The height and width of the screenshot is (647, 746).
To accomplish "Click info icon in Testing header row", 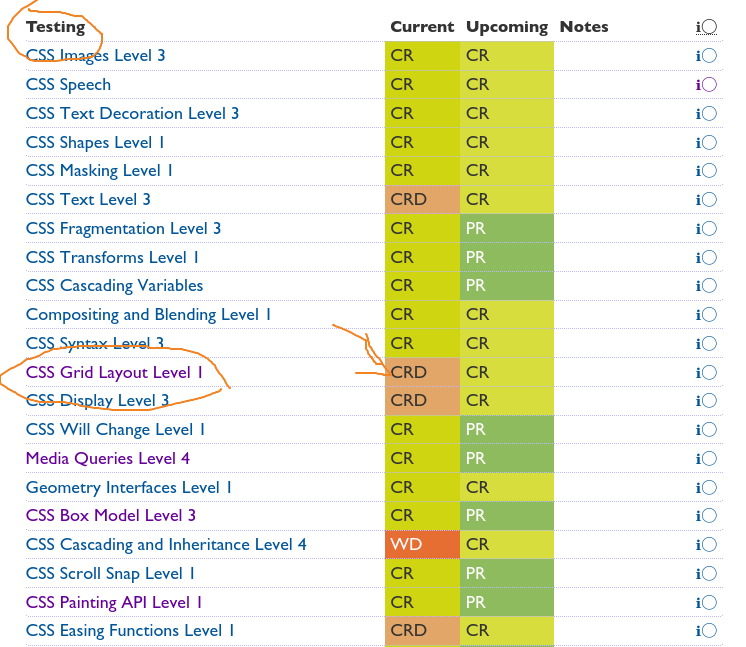I will coord(706,27).
